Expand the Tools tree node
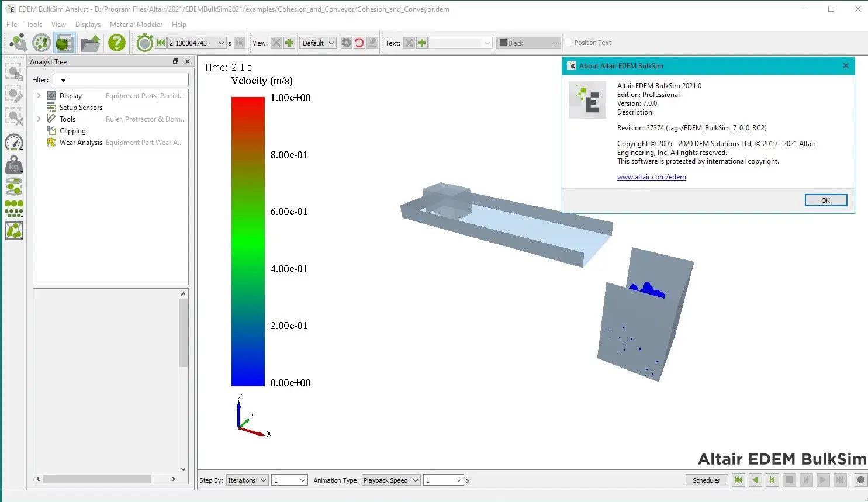 click(39, 119)
